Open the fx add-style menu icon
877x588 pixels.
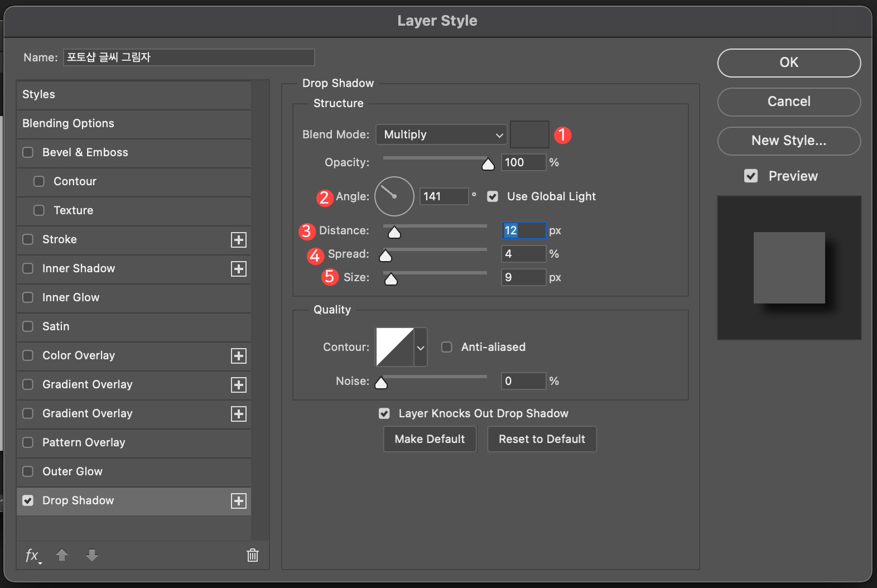[x=33, y=556]
